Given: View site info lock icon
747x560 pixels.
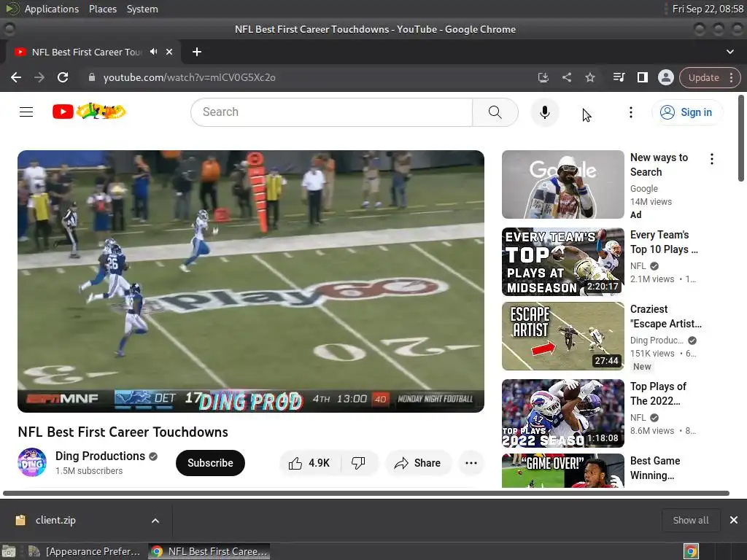Looking at the screenshot, I should (92, 77).
